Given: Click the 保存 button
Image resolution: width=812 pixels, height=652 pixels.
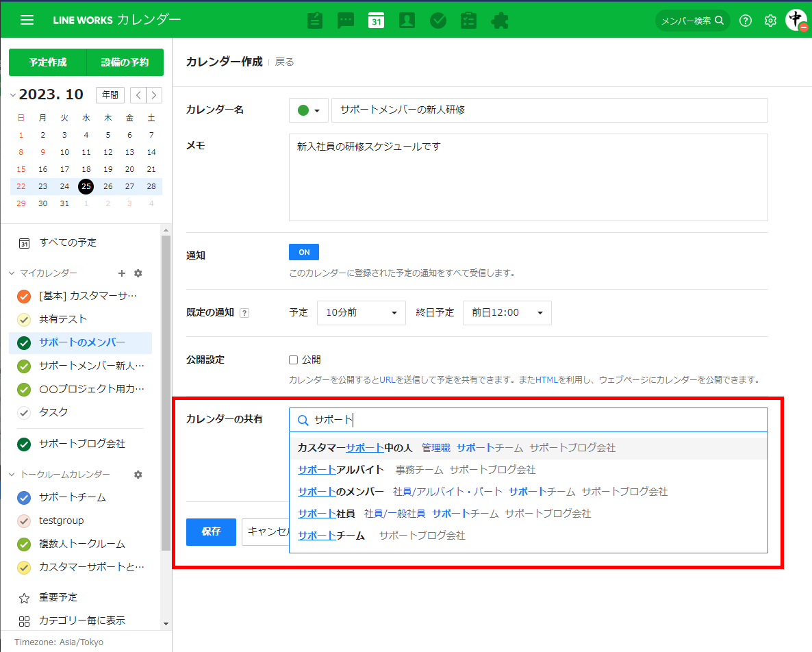Looking at the screenshot, I should 211,531.
